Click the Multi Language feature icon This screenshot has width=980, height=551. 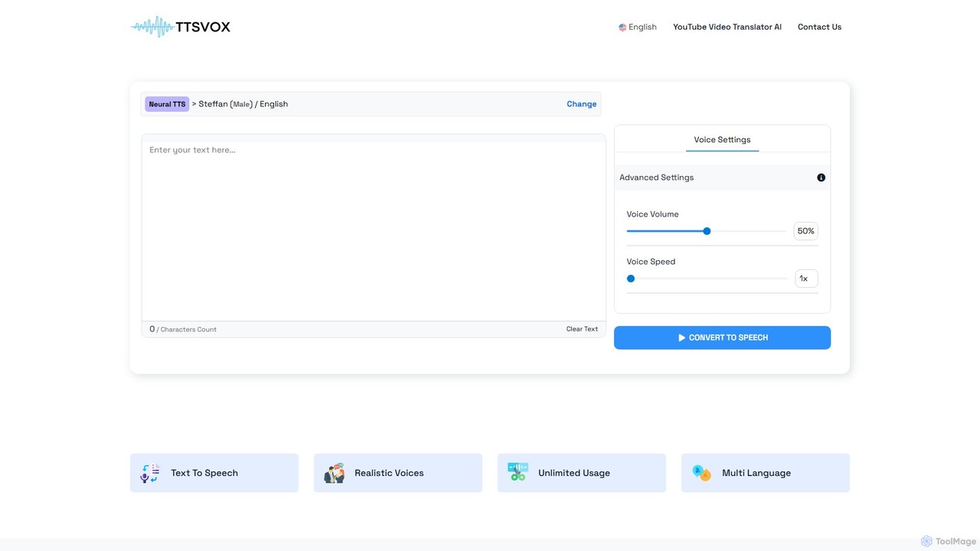click(701, 473)
